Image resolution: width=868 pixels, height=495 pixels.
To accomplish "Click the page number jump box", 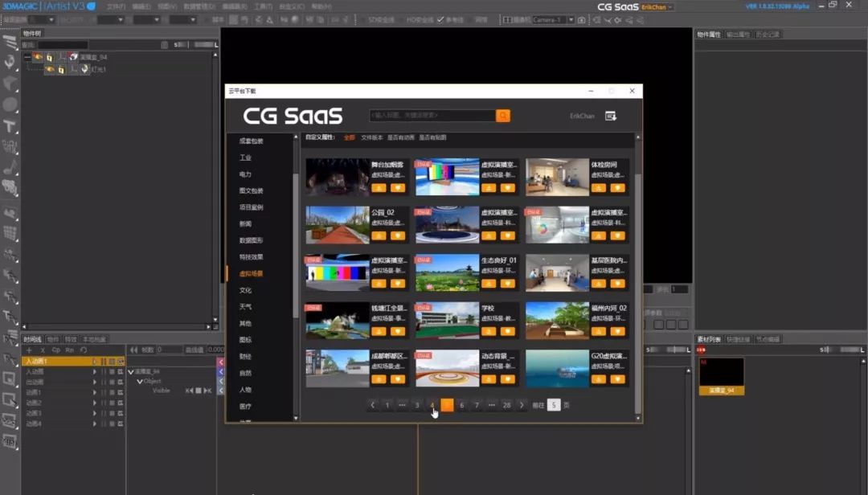I will [x=554, y=405].
